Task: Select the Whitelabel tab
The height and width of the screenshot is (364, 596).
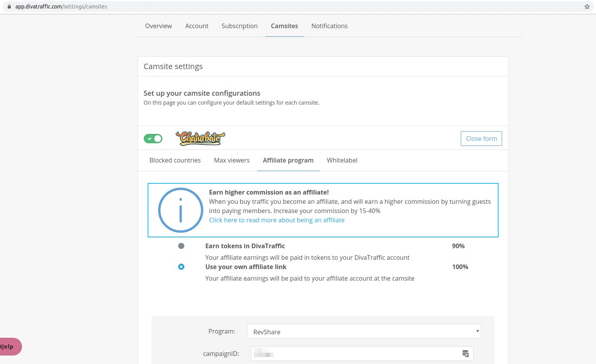Action: click(x=342, y=160)
